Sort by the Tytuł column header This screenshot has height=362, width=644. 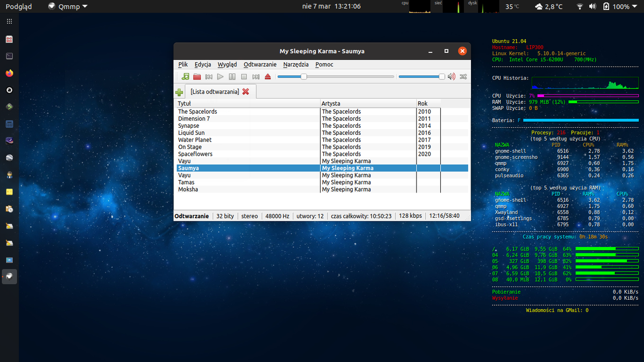248,104
